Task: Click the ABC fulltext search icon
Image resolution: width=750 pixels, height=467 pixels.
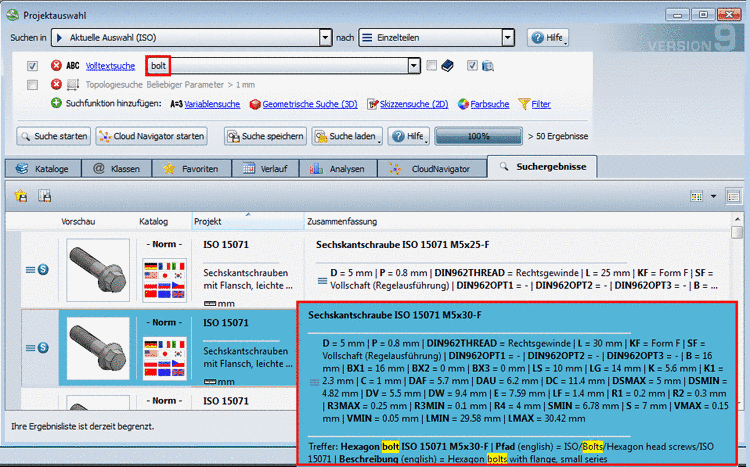Action: pyautogui.click(x=73, y=66)
